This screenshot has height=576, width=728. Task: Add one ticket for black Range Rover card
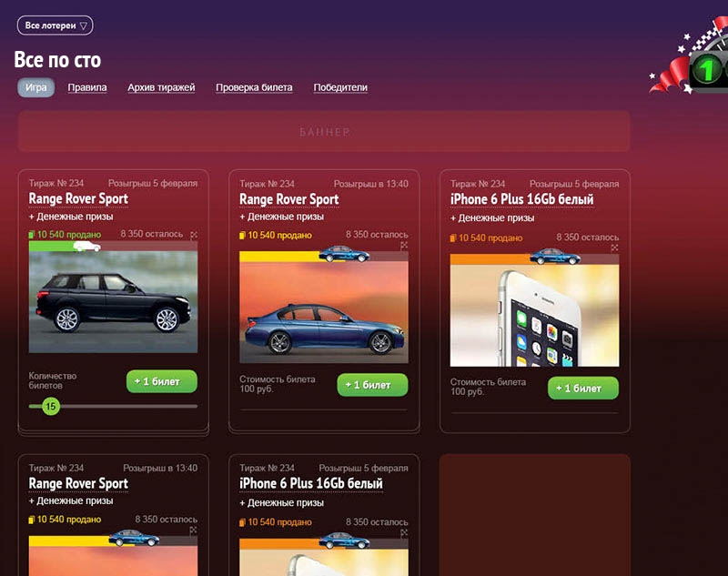point(162,381)
